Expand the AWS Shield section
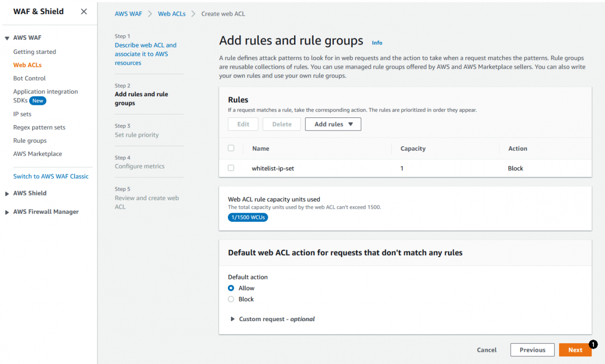This screenshot has width=605, height=364. click(30, 193)
